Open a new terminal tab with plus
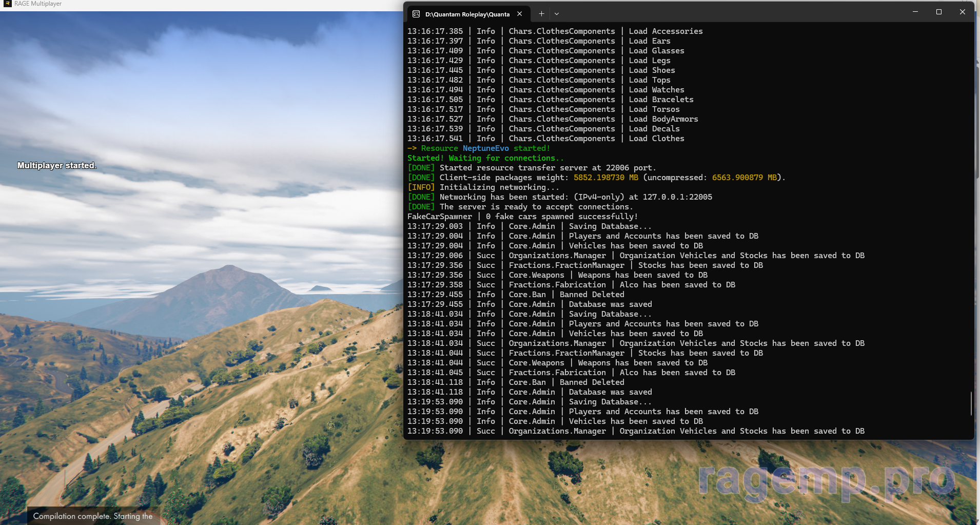980x525 pixels. [x=541, y=14]
